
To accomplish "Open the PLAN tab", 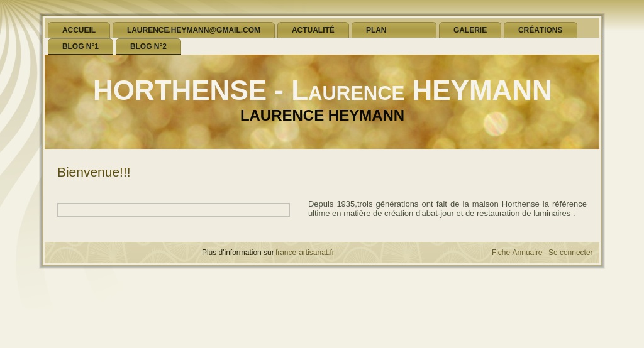I will pos(394,30).
